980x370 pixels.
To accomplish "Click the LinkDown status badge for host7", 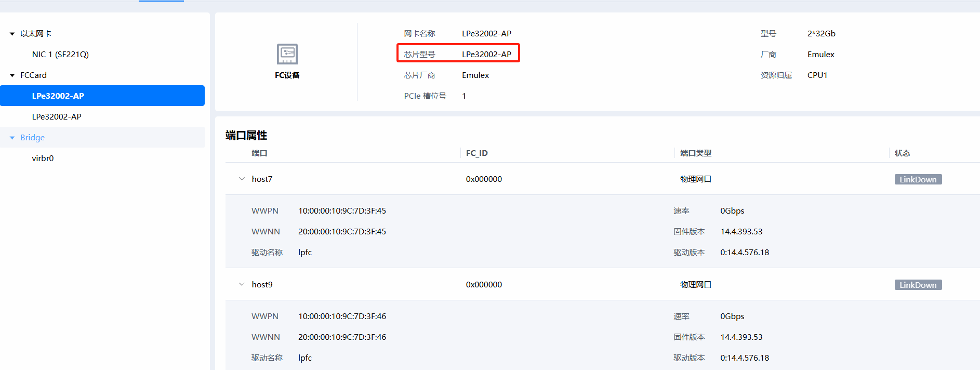I will pos(918,179).
